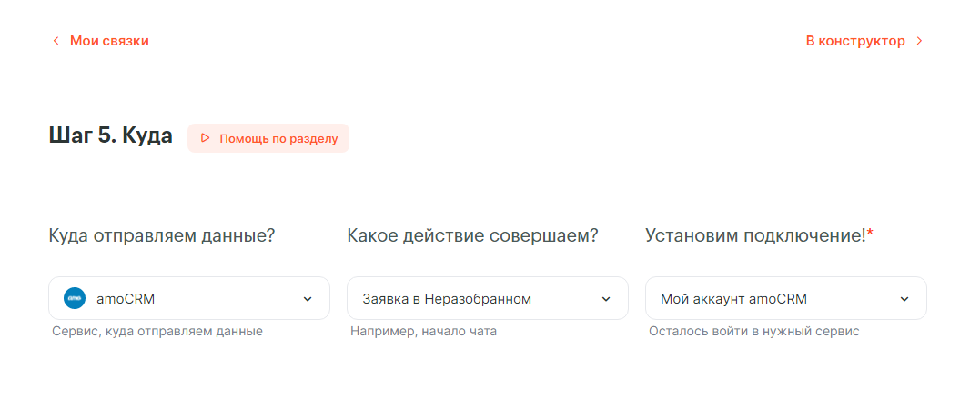Viewport: 980px width, 409px height.
Task: Click the Шаг 5. Куда heading
Action: coord(111,135)
